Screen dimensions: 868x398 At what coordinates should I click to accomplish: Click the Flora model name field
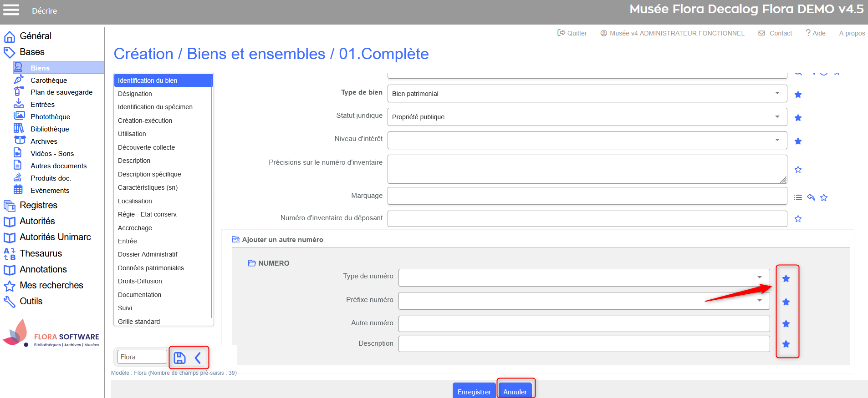point(142,357)
